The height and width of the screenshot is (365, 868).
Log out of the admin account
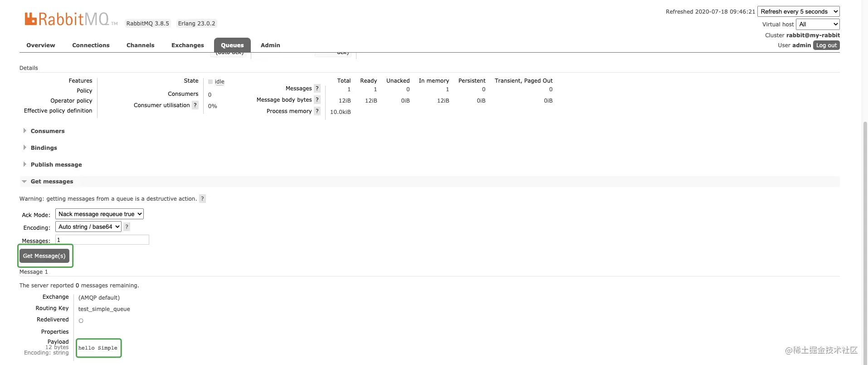click(826, 45)
